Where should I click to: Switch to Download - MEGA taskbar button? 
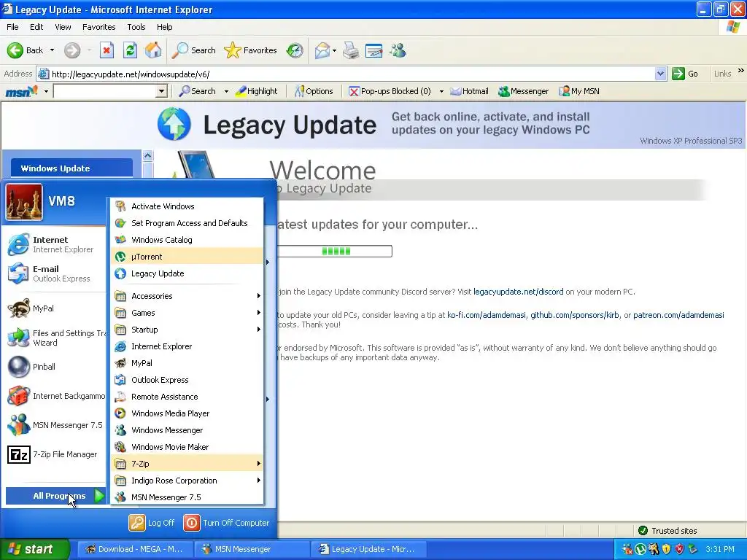coord(135,549)
